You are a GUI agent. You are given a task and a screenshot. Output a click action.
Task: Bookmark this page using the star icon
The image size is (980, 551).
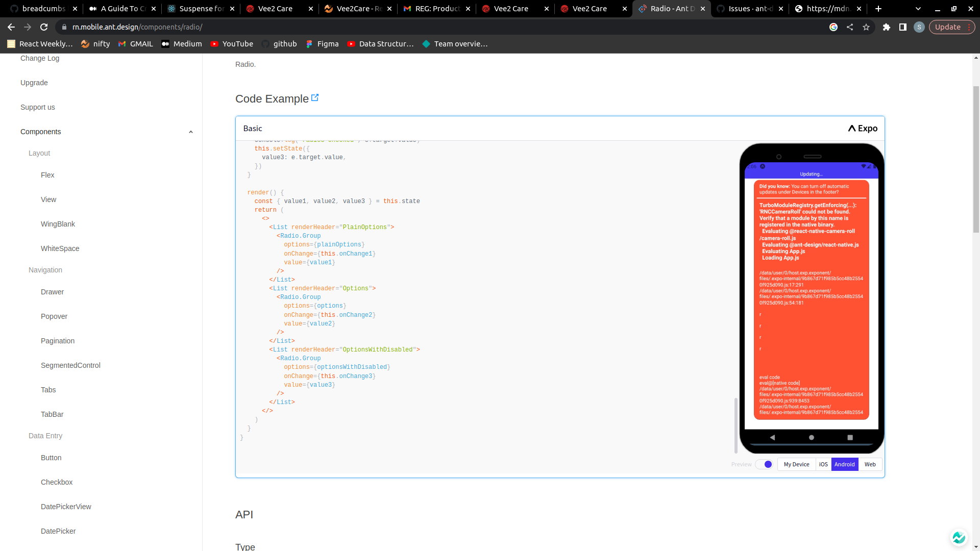(x=867, y=27)
